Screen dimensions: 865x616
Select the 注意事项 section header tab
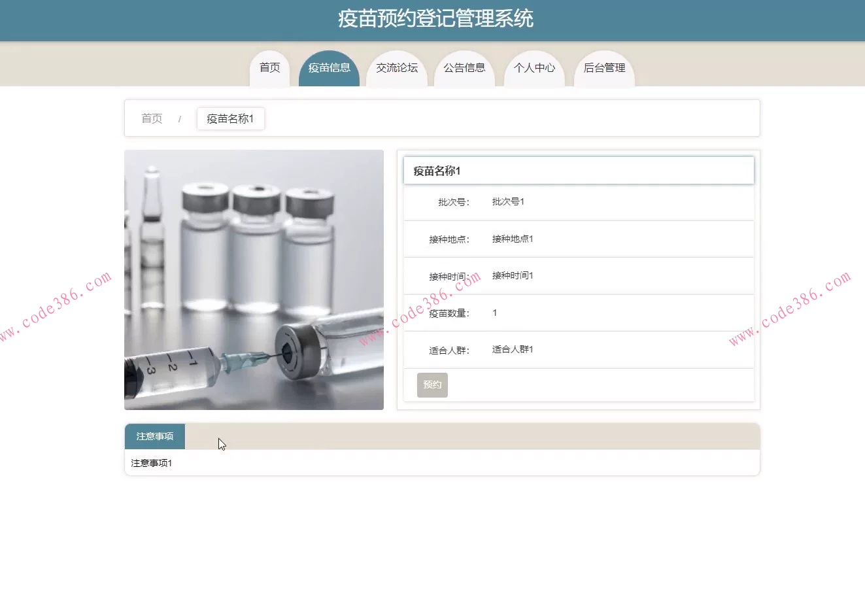154,436
